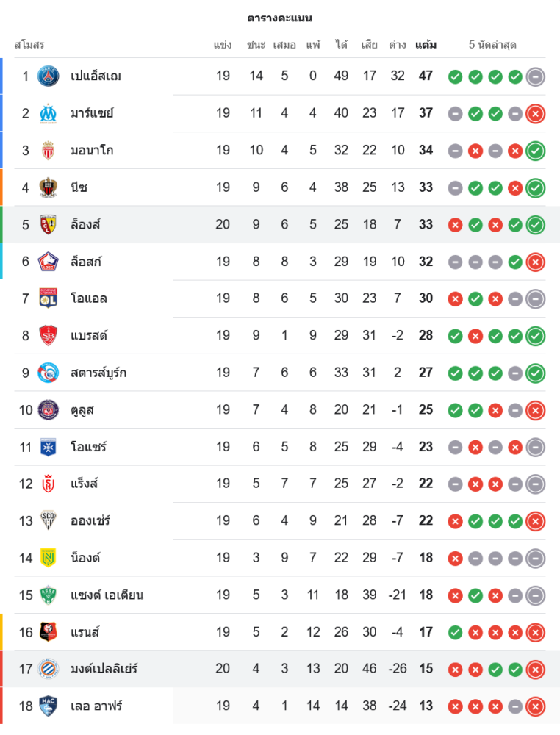
Task: Click PSG's latest match draw indicator
Action: point(536,76)
